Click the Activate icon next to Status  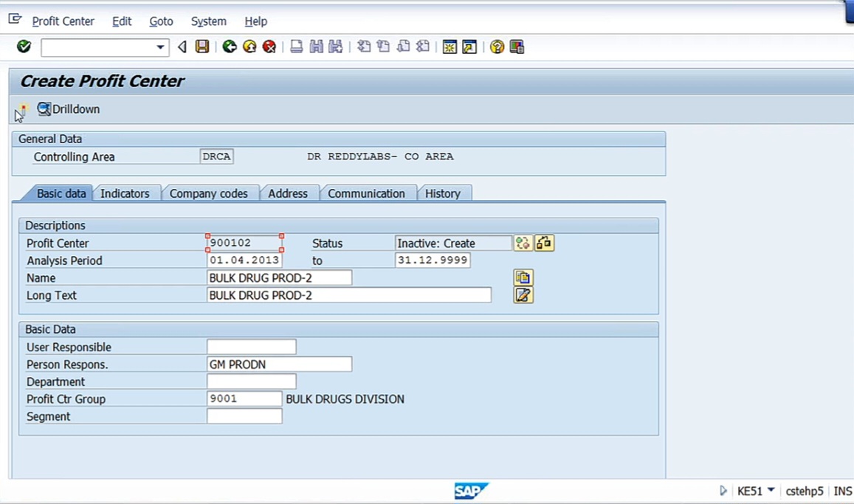point(523,244)
